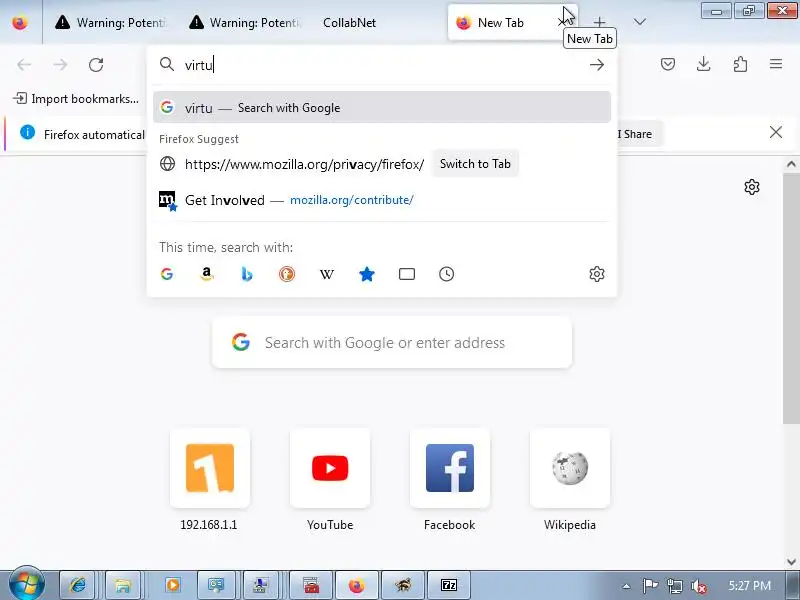
Task: Click the scrollbar up arrow
Action: (x=791, y=164)
